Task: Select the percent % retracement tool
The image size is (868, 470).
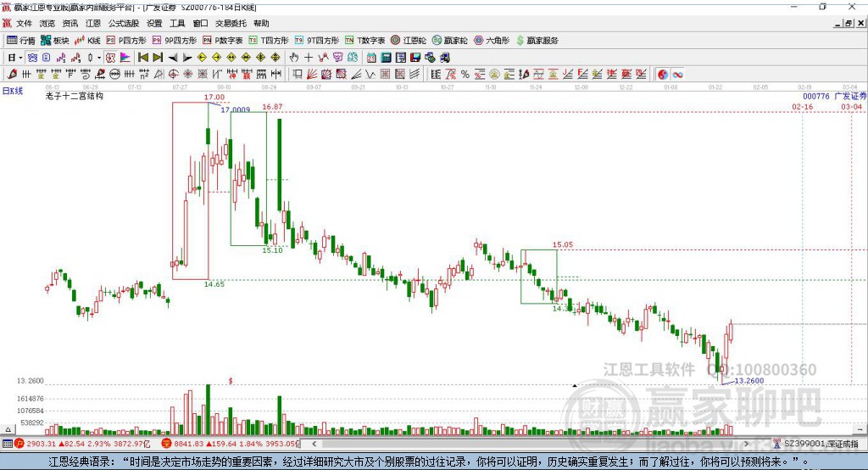Action: tap(465, 75)
